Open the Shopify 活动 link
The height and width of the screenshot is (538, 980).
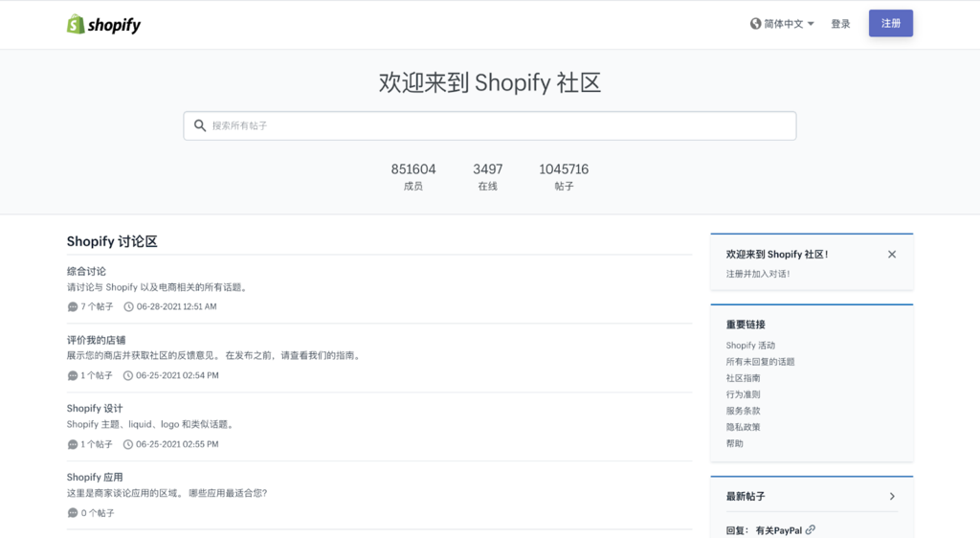click(750, 346)
